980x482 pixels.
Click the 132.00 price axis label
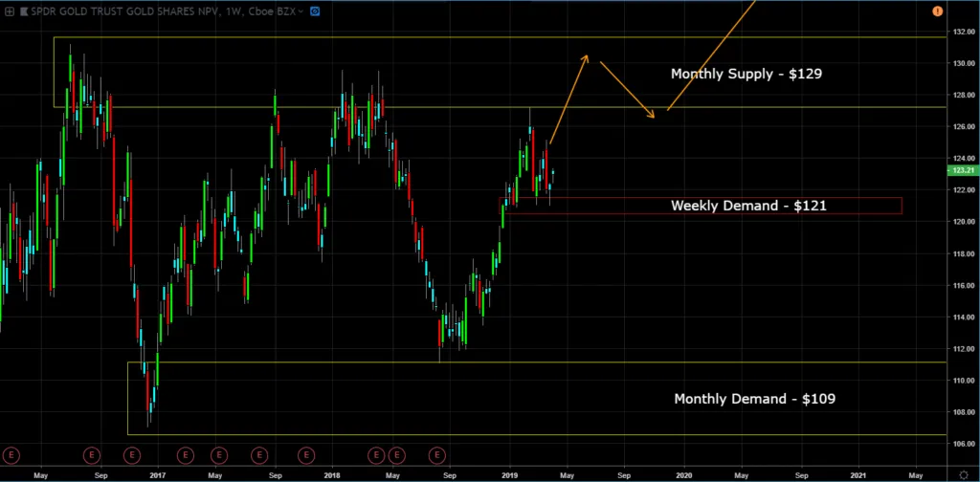click(x=962, y=32)
